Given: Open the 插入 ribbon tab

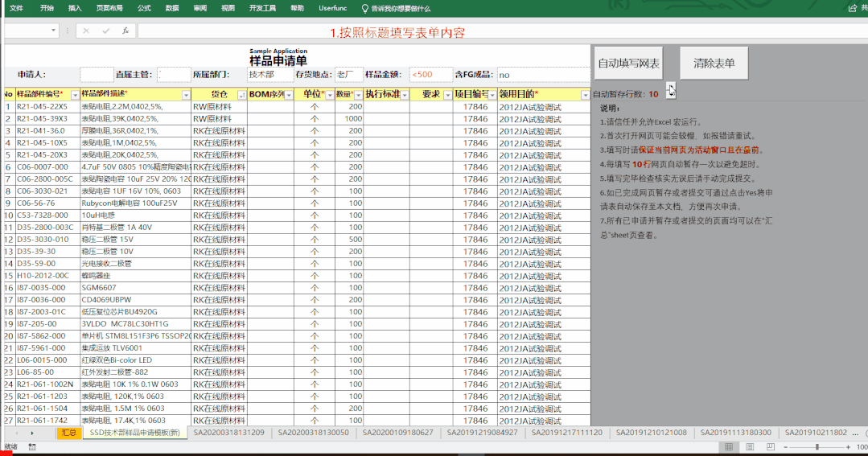Looking at the screenshot, I should [75, 8].
